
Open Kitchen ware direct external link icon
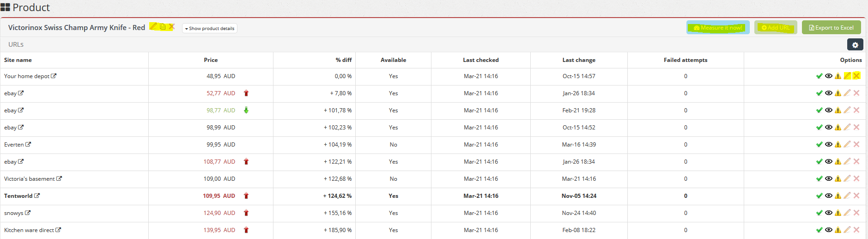point(58,230)
